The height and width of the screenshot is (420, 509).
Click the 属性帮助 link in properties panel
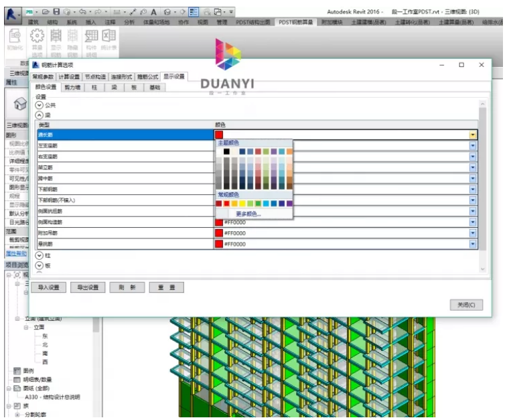pyautogui.click(x=16, y=253)
